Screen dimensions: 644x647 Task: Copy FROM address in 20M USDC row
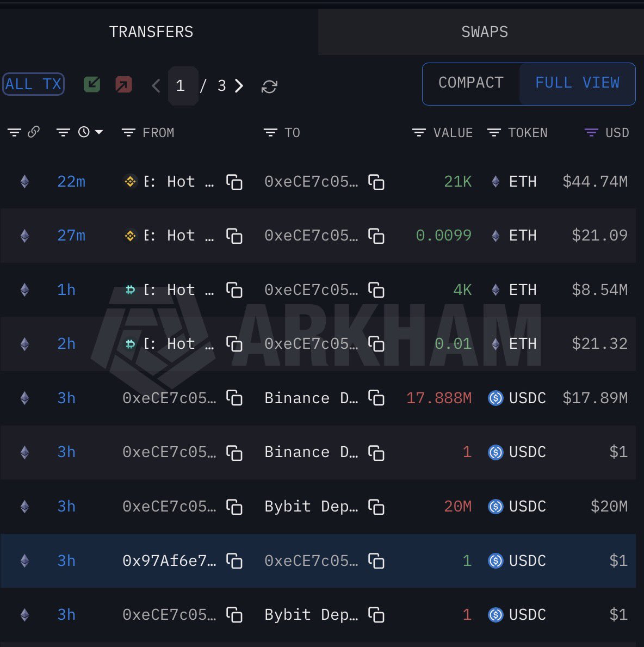pyautogui.click(x=234, y=507)
